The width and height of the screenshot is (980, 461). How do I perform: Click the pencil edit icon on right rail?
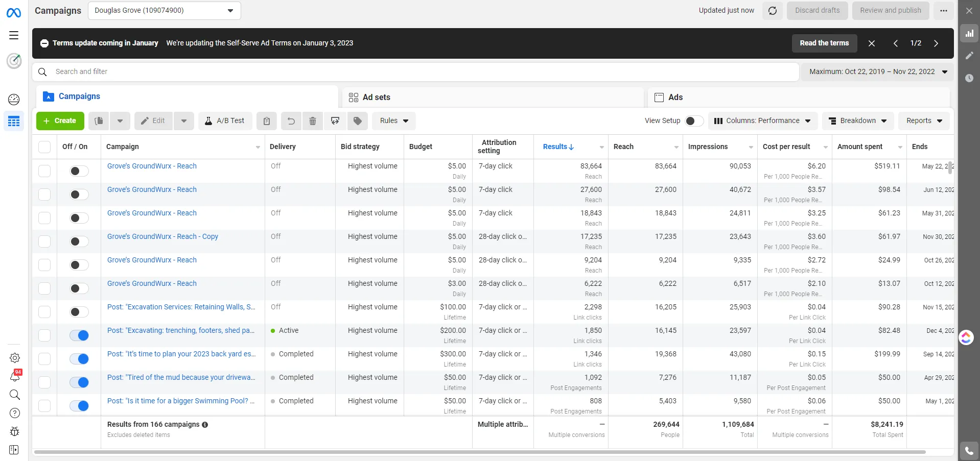(969, 56)
